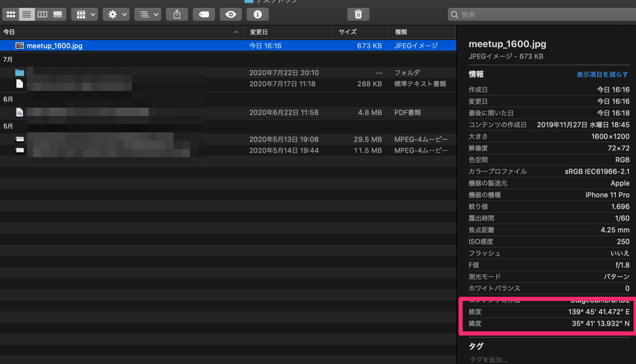The height and width of the screenshot is (364, 636).
Task: Select the row dated 2020年7月22日 20:10
Action: 228,73
